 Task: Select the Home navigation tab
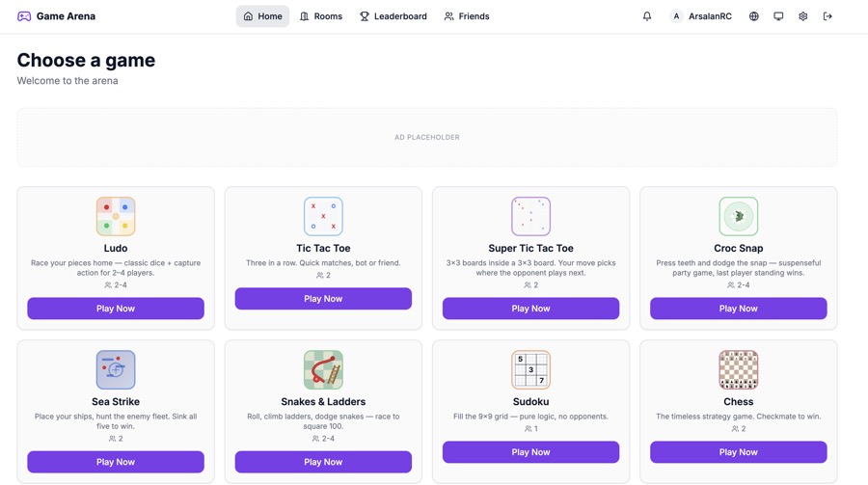[263, 16]
